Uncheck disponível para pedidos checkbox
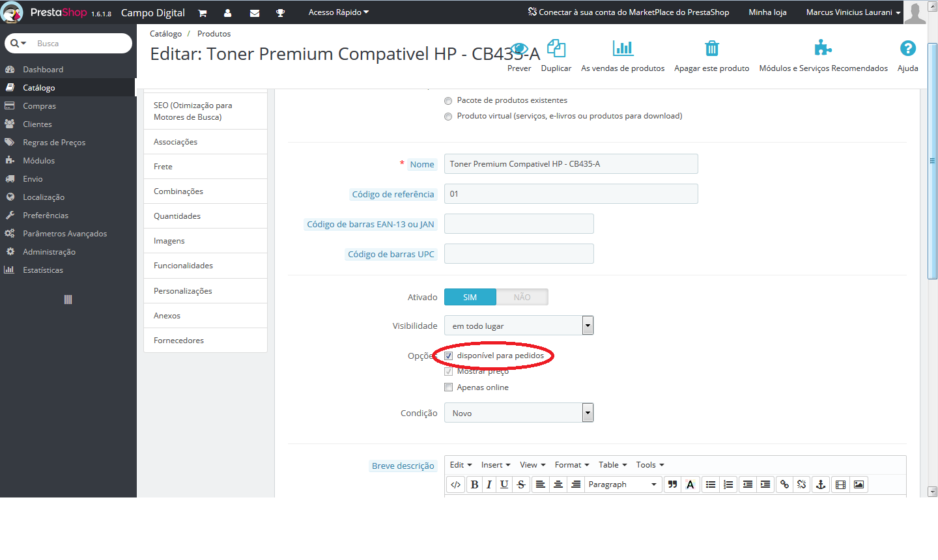The image size is (938, 560). 448,356
